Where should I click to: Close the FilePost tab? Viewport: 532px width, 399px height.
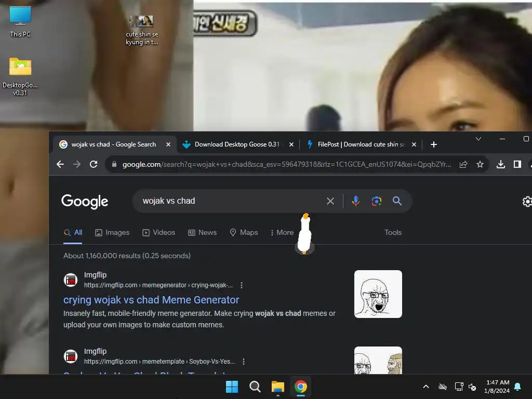tap(414, 144)
